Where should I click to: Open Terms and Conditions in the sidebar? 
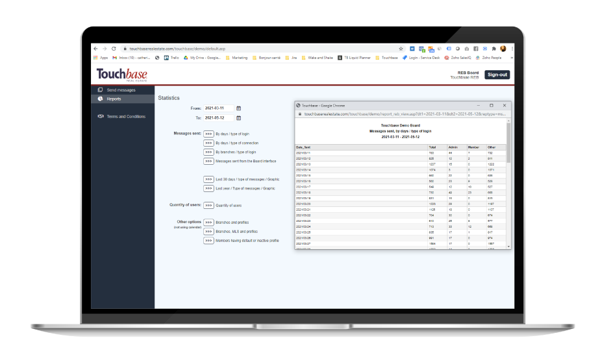pyautogui.click(x=123, y=116)
